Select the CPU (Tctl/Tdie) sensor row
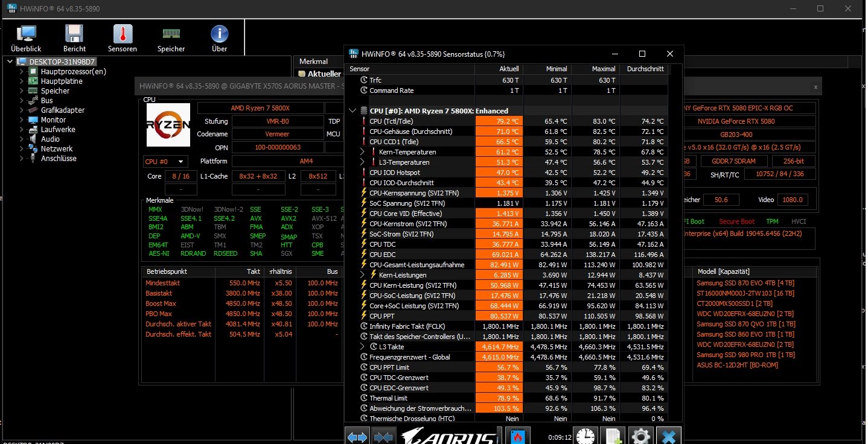 coord(506,121)
